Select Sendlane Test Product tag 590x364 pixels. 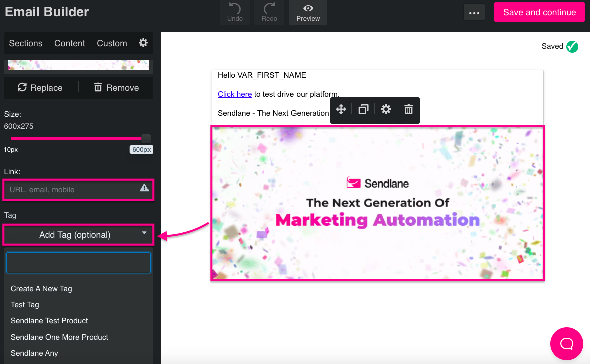coord(49,321)
